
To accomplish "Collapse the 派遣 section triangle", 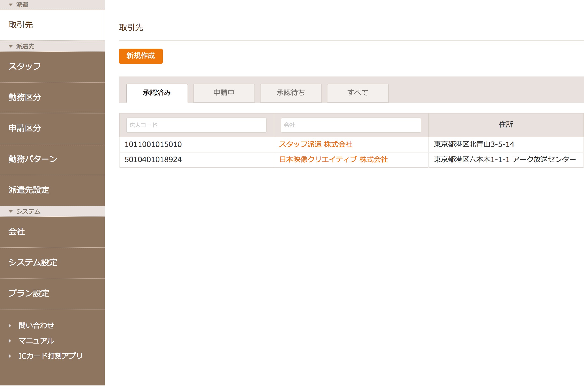I will [x=11, y=5].
